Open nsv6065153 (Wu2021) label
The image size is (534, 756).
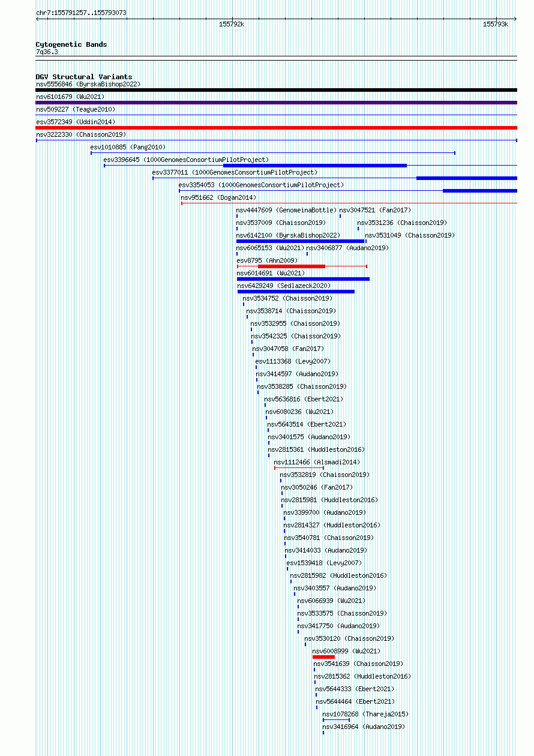pos(271,248)
